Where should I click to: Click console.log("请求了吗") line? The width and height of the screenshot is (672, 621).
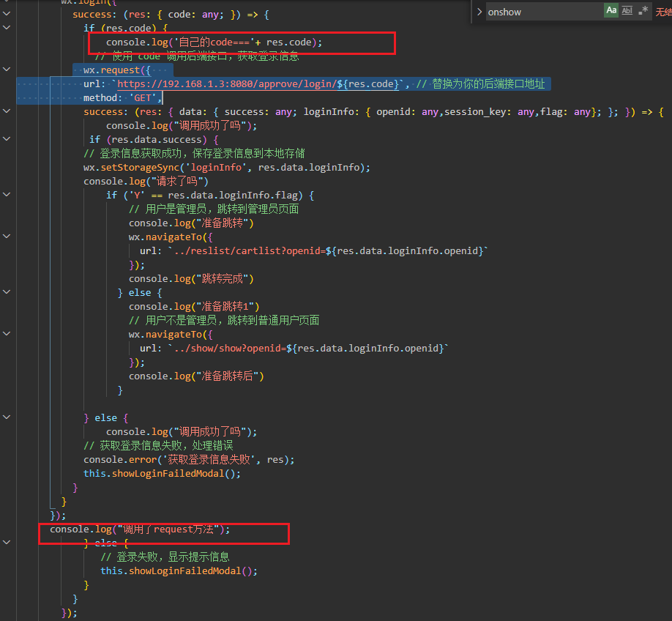[x=146, y=182]
